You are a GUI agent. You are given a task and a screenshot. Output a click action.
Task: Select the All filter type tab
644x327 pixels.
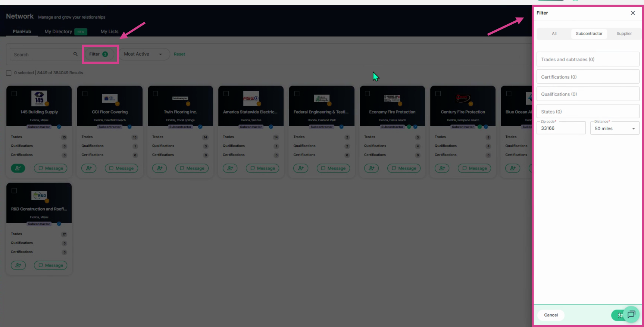tap(554, 34)
